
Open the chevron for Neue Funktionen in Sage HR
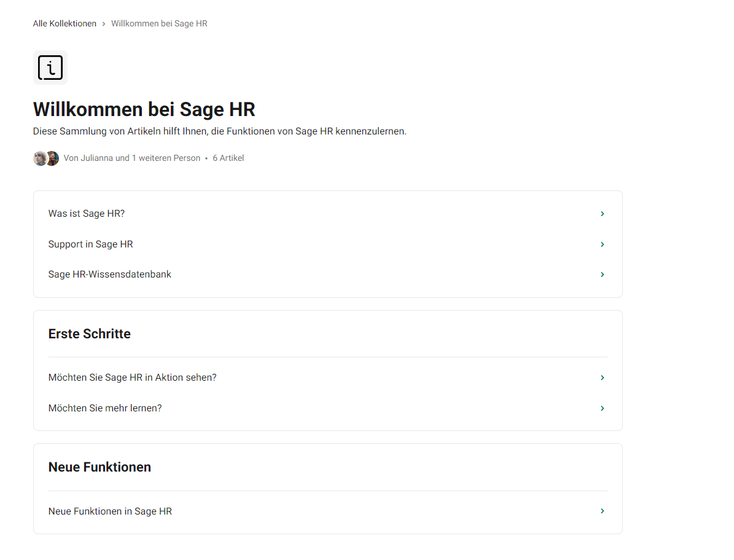point(602,511)
